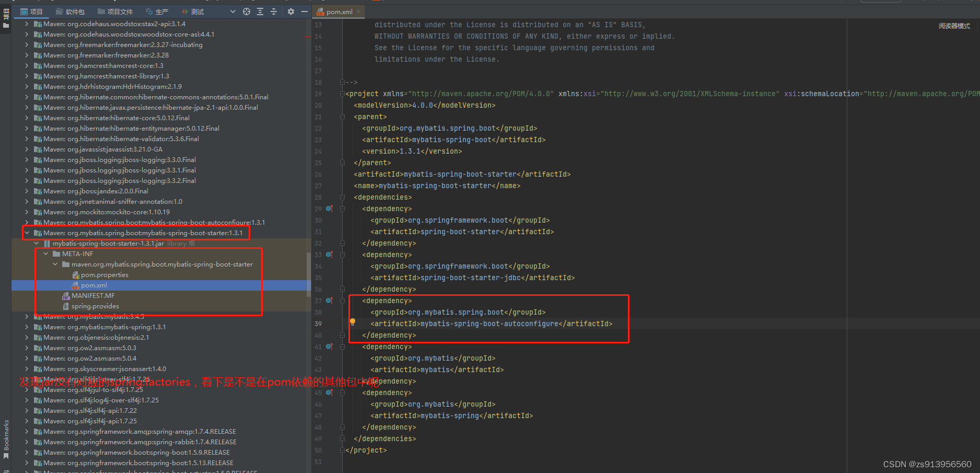Viewport: 980px width, 473px height.
Task: Click the MANIFEST.MF file icon
Action: tap(66, 296)
